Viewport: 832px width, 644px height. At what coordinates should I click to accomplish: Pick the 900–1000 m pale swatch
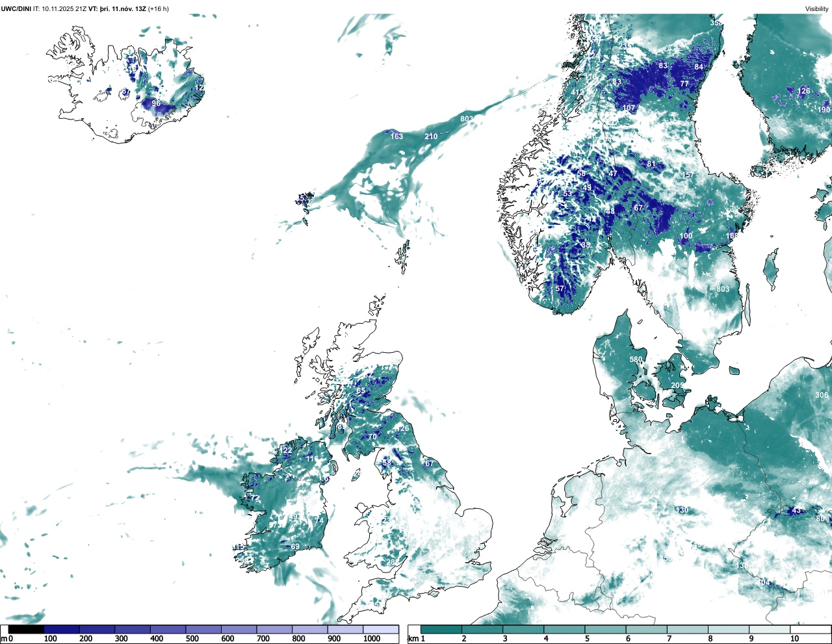click(345, 629)
